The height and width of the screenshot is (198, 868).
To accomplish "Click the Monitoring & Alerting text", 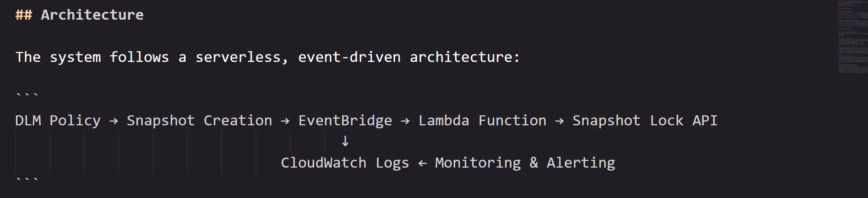I will pyautogui.click(x=525, y=163).
